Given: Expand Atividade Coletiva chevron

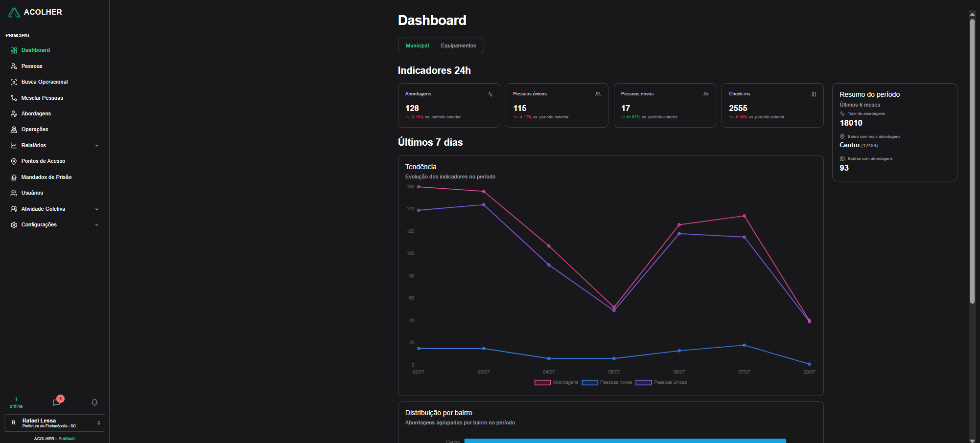Looking at the screenshot, I should [96, 209].
